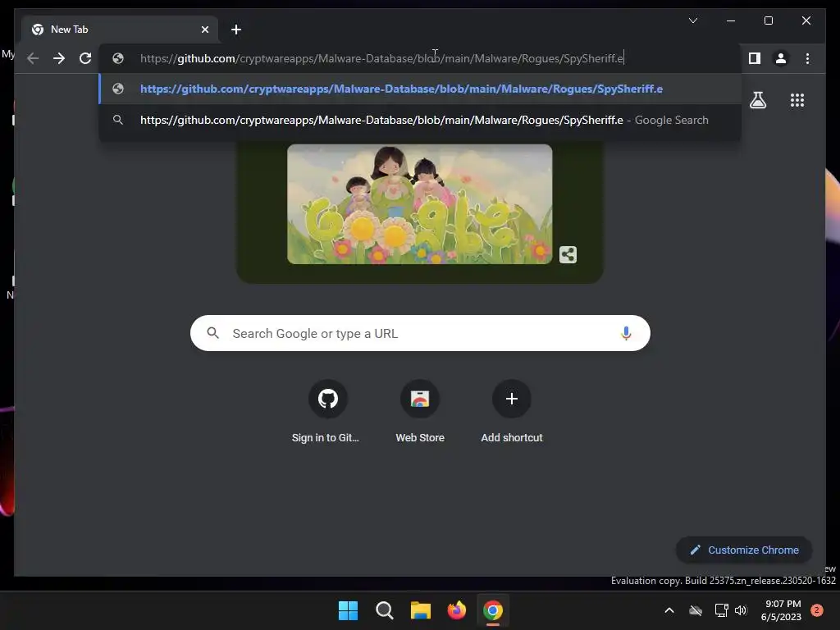Click the site info globe icon in the address bar

coord(118,58)
